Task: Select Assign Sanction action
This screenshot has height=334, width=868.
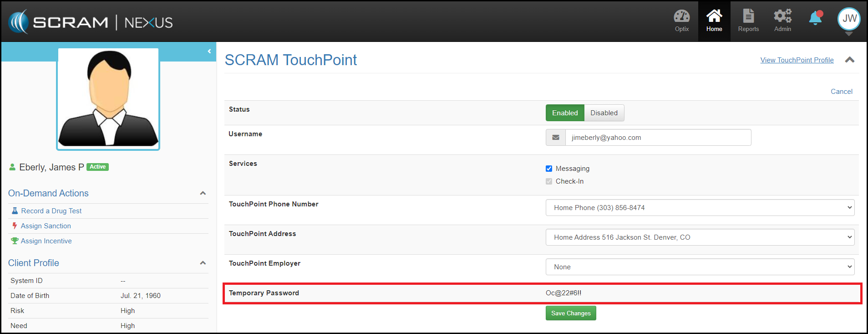Action: pyautogui.click(x=46, y=226)
